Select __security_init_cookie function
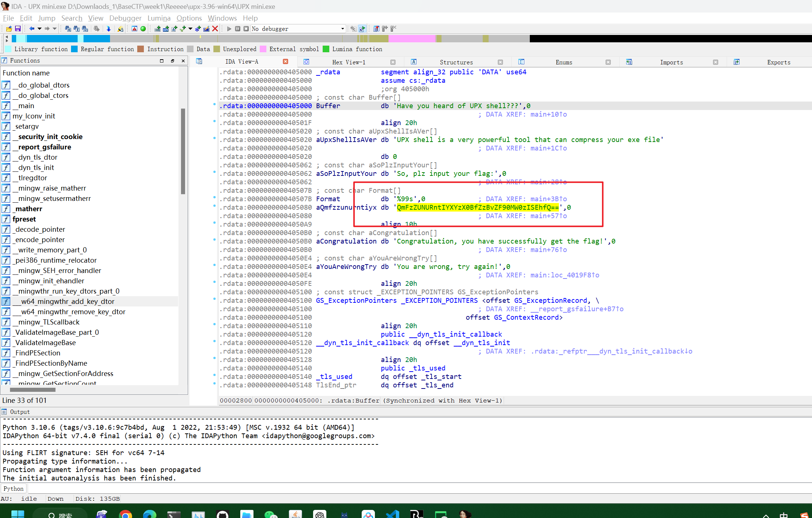The height and width of the screenshot is (518, 812). (x=90, y=136)
